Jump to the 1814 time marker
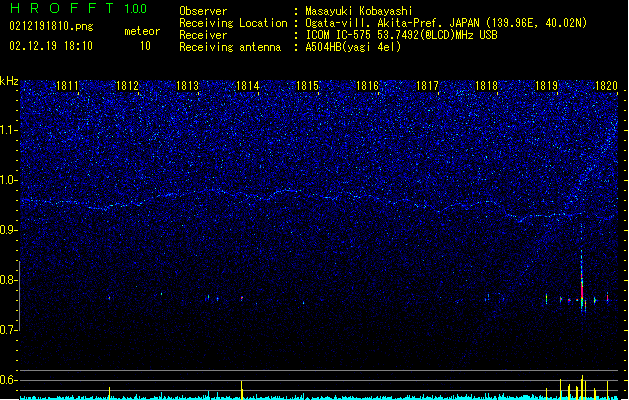Image resolution: width=629 pixels, height=400 pixels. tap(248, 87)
